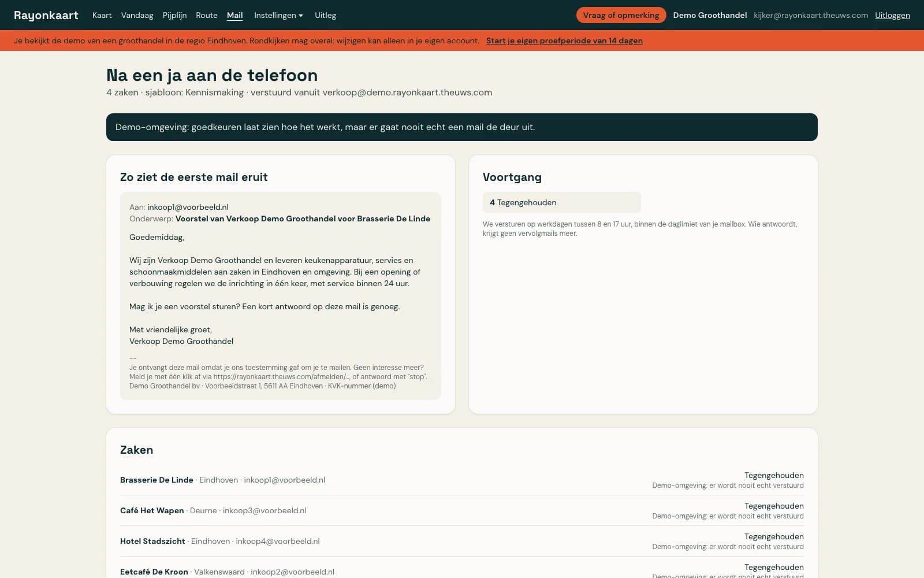Open the Route menu item

coord(206,15)
